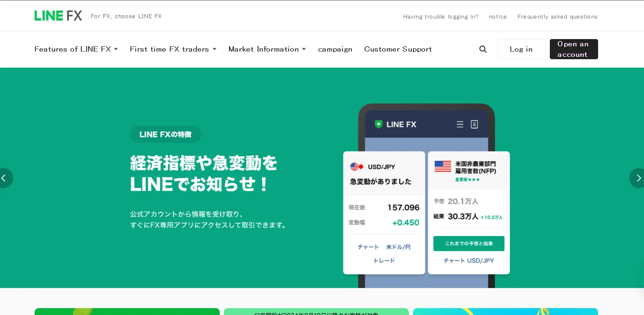Click 米ドル/円 link on USD/JPY card

(398, 247)
